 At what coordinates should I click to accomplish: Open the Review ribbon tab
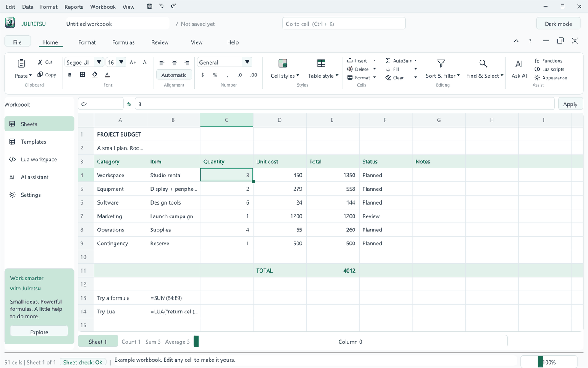tap(160, 42)
